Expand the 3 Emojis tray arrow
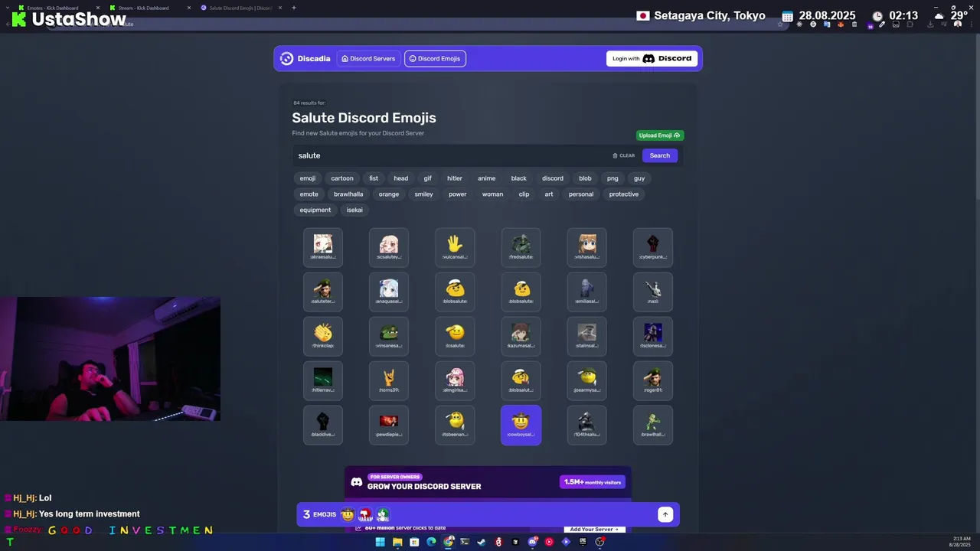The height and width of the screenshot is (551, 980). tap(665, 514)
